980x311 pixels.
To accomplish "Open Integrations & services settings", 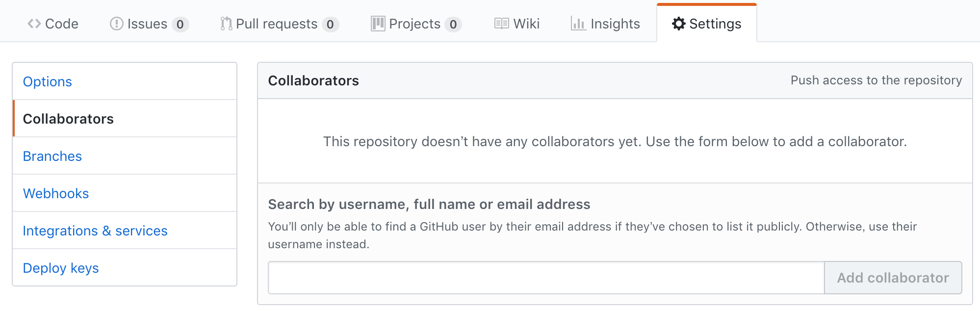I will [x=95, y=231].
